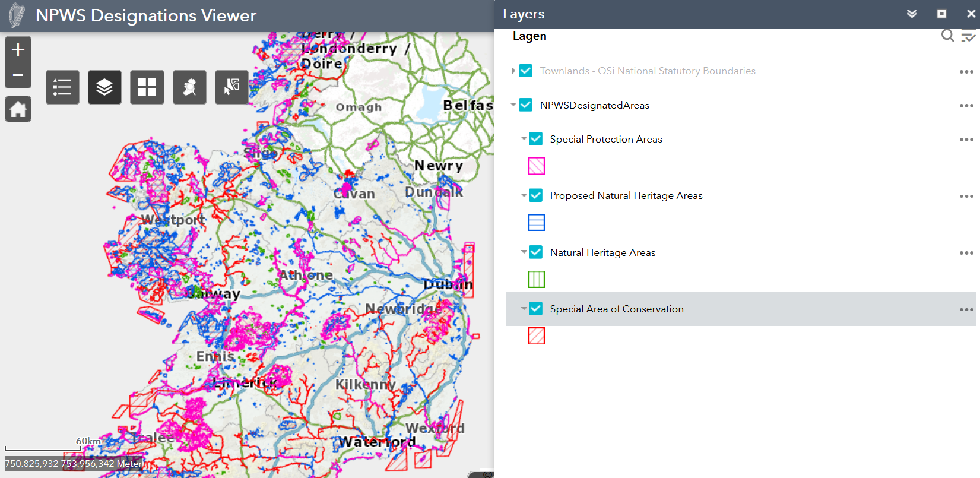
Task: Activate the select features tool
Action: click(231, 87)
